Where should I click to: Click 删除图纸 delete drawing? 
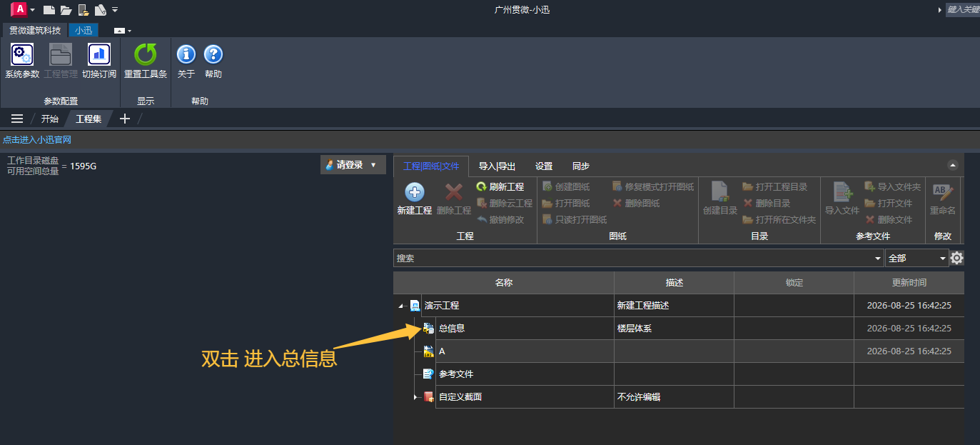[636, 203]
